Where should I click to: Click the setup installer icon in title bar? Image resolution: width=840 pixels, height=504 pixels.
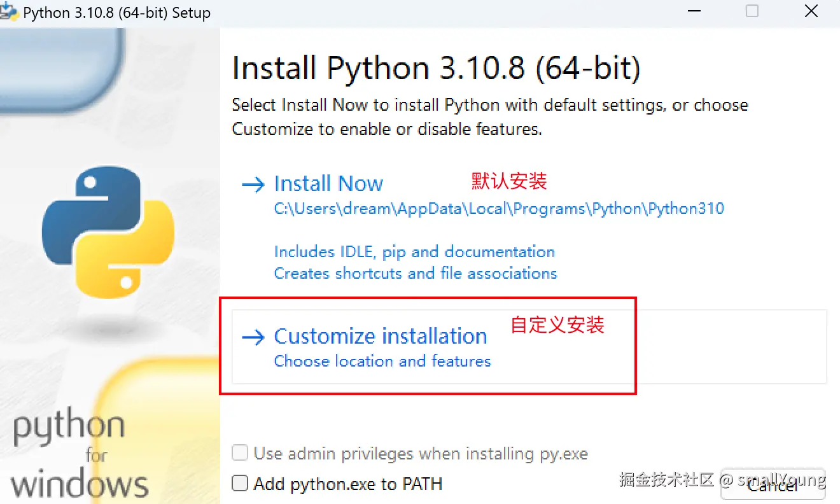pos(9,11)
